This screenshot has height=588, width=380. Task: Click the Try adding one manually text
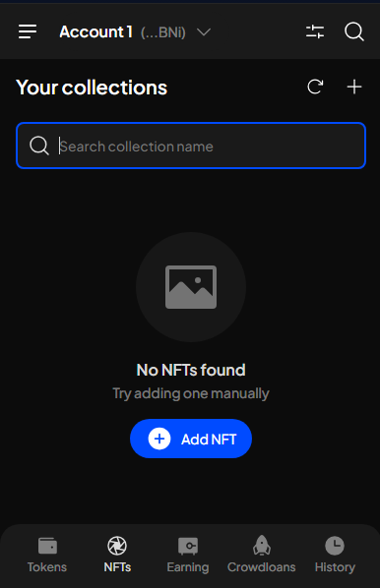pos(191,393)
